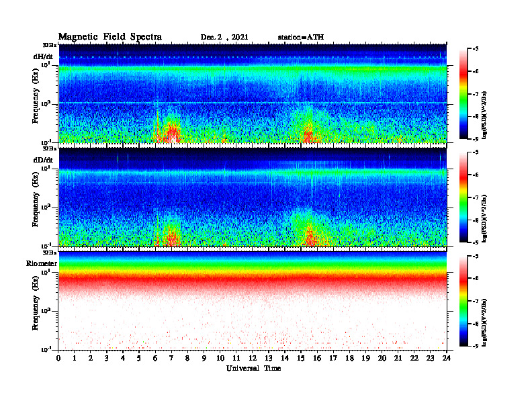
Task: Click the "Magnetic Field Spectra" title
Action: click(x=110, y=37)
